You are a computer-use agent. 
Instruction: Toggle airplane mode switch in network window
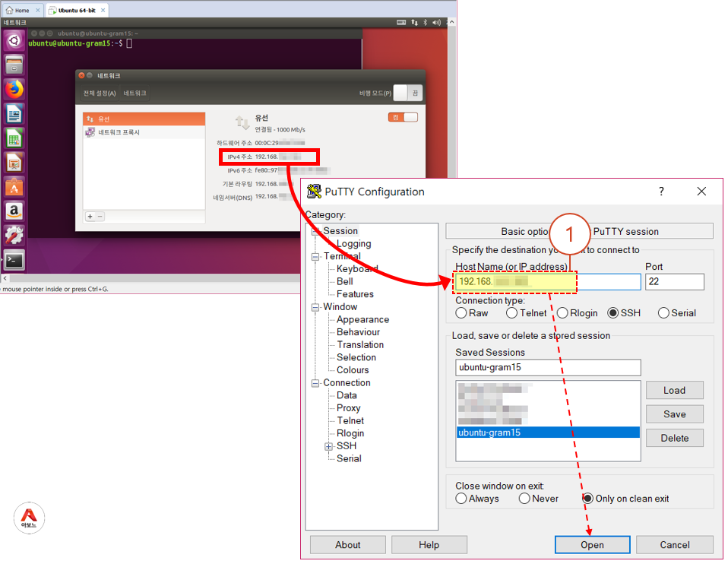pyautogui.click(x=407, y=93)
